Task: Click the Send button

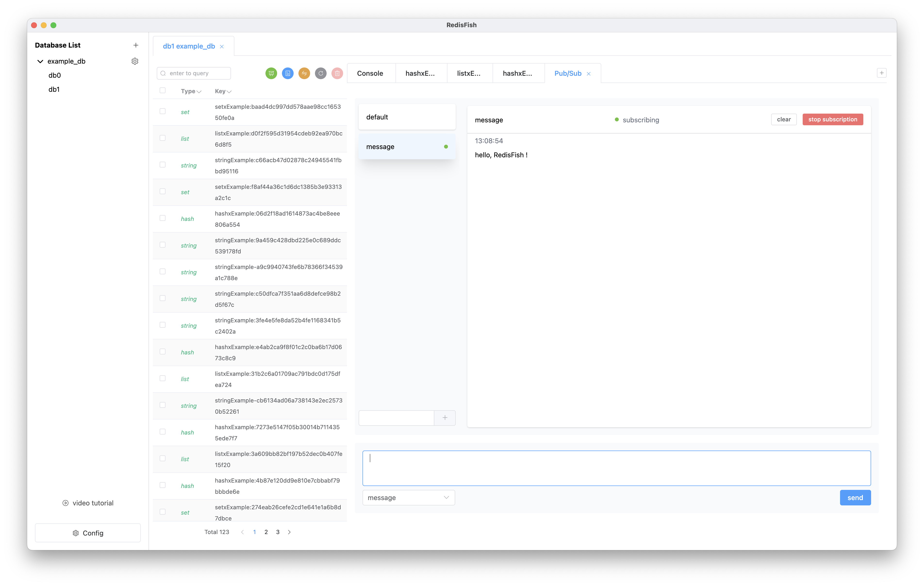Action: [x=855, y=498]
